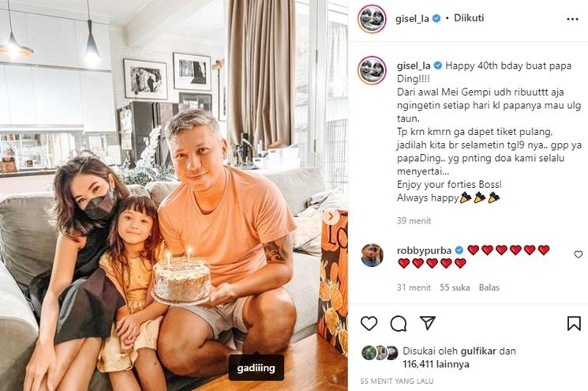Open gisel_la avatar beside caption
Viewport: 588px width, 391px height.
[372, 70]
